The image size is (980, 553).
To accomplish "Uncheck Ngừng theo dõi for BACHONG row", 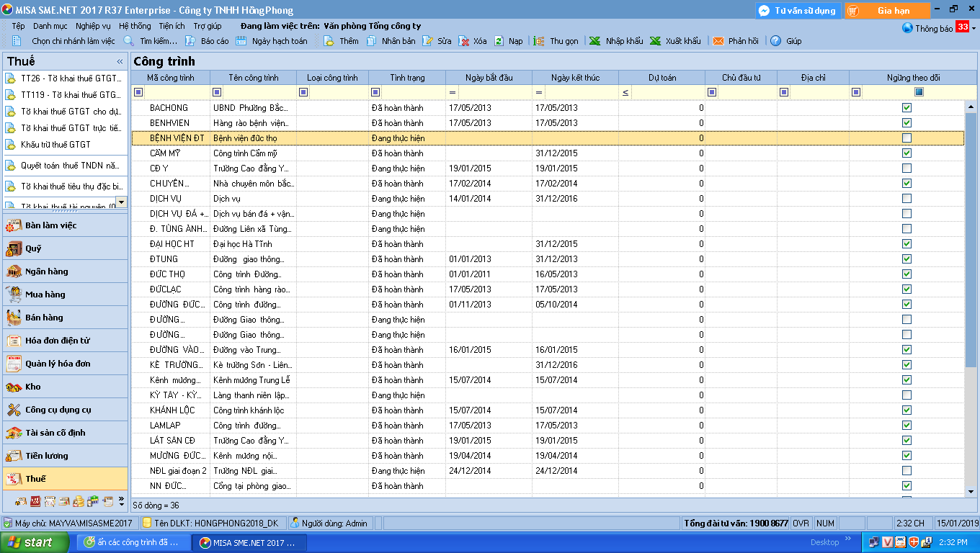I will click(x=906, y=108).
